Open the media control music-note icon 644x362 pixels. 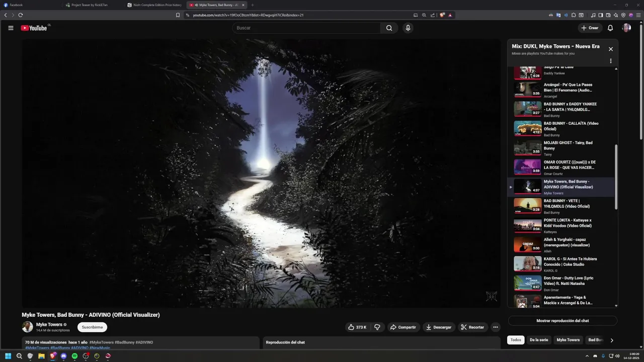593,15
